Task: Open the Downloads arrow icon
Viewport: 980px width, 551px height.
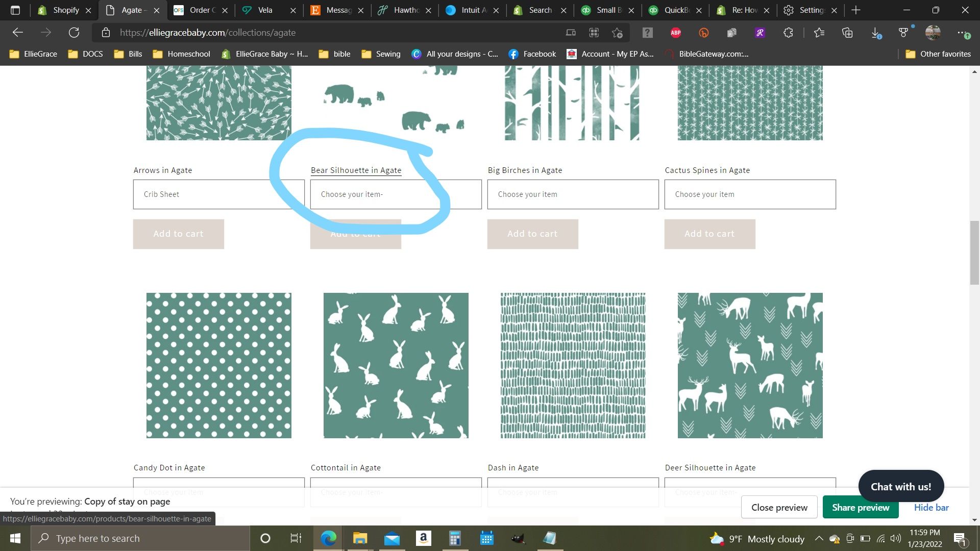Action: coord(875,33)
